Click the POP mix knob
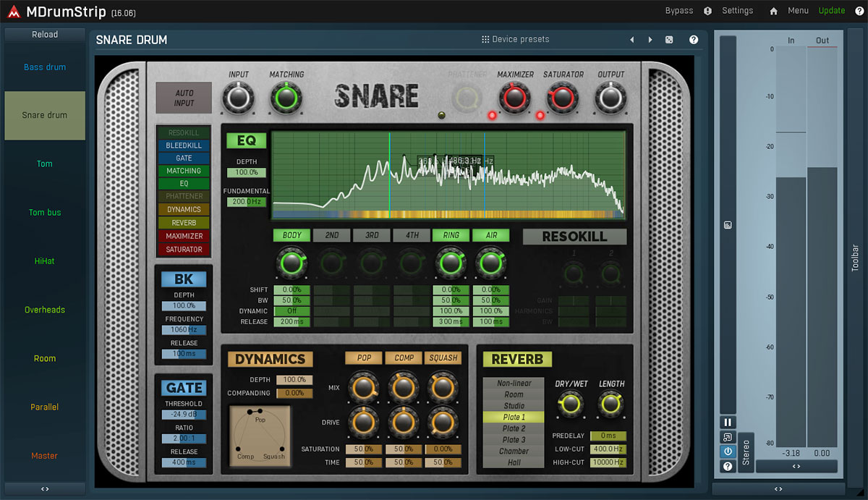 (363, 386)
